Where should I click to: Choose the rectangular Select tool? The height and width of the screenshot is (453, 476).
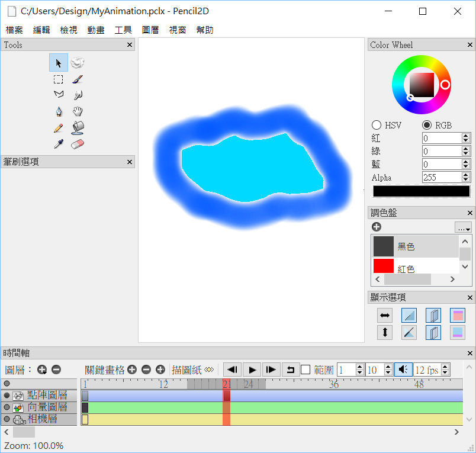point(59,79)
